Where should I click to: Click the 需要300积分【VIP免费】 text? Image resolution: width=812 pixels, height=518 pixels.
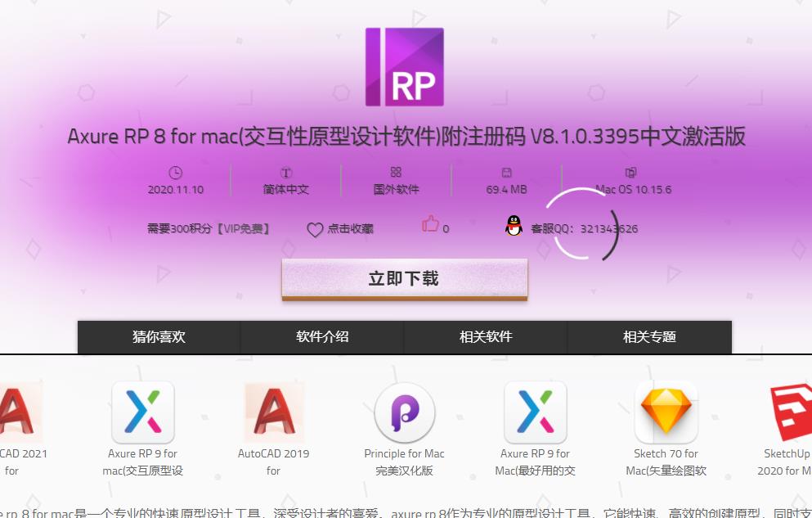tap(209, 228)
